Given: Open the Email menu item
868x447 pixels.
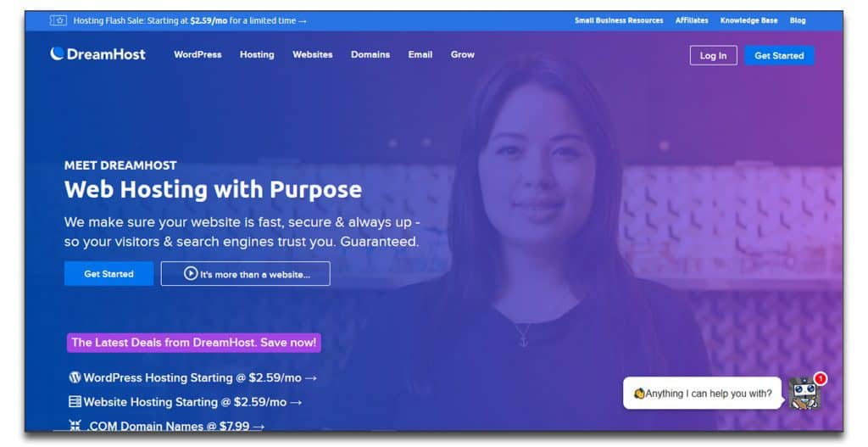Looking at the screenshot, I should [x=420, y=54].
